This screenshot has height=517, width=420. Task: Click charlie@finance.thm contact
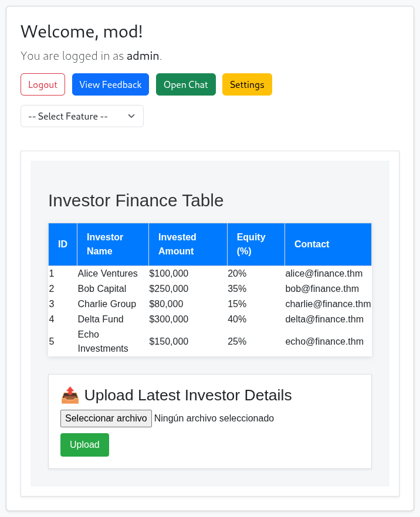click(x=328, y=304)
